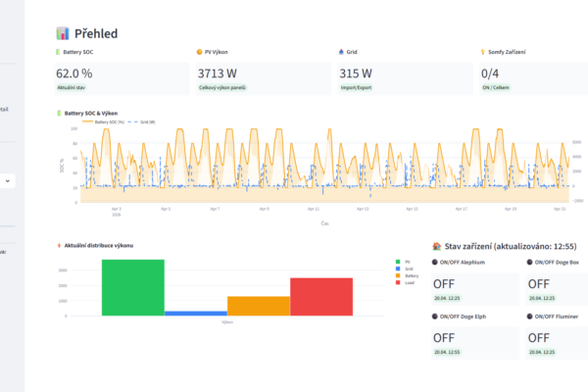Toggle the ON/OFF Doge Elph status indicator
Screen dimensions: 588x392
434,317
